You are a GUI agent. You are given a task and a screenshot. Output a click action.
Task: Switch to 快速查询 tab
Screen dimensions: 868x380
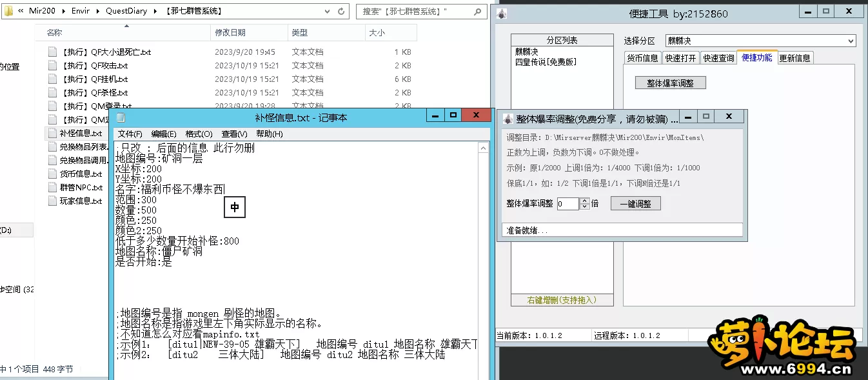tap(718, 58)
